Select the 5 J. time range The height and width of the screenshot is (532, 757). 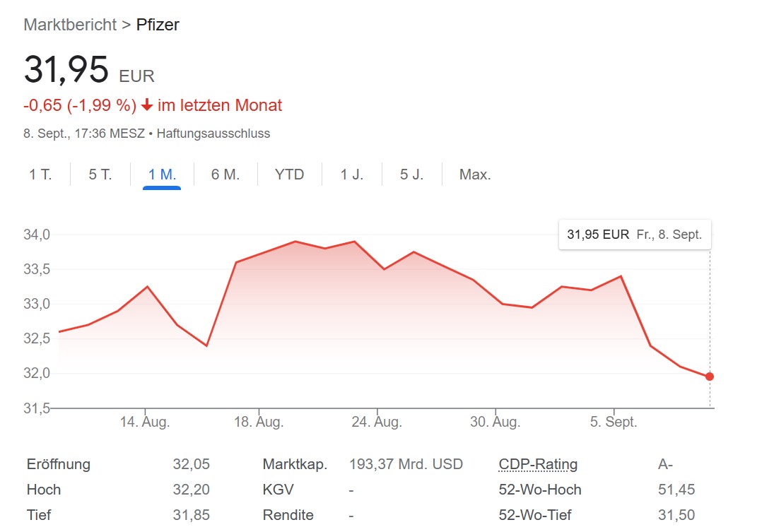point(411,175)
